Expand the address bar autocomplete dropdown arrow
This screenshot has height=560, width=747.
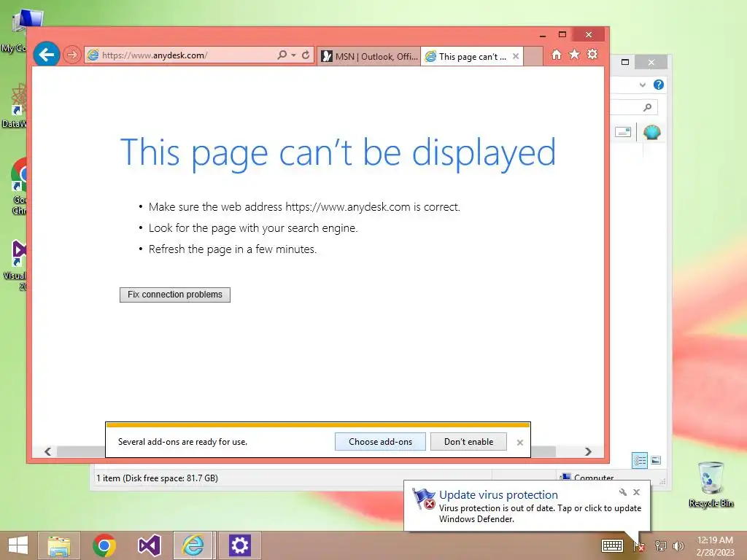click(x=293, y=55)
